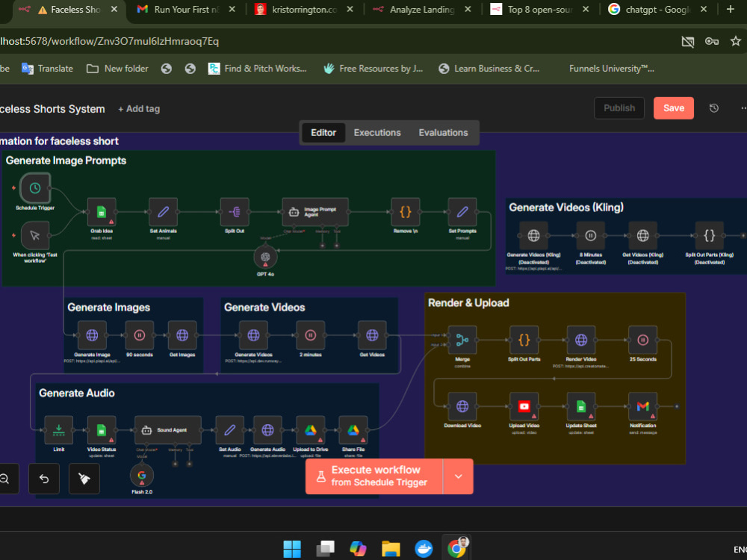Open File Explorer from taskbar
The height and width of the screenshot is (560, 747).
point(391,549)
